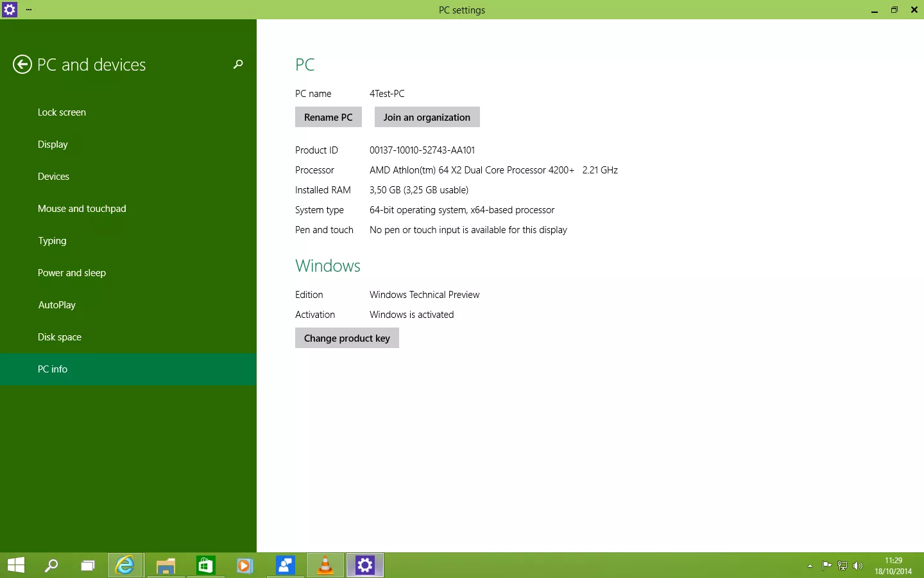Click Change product key button

click(347, 338)
